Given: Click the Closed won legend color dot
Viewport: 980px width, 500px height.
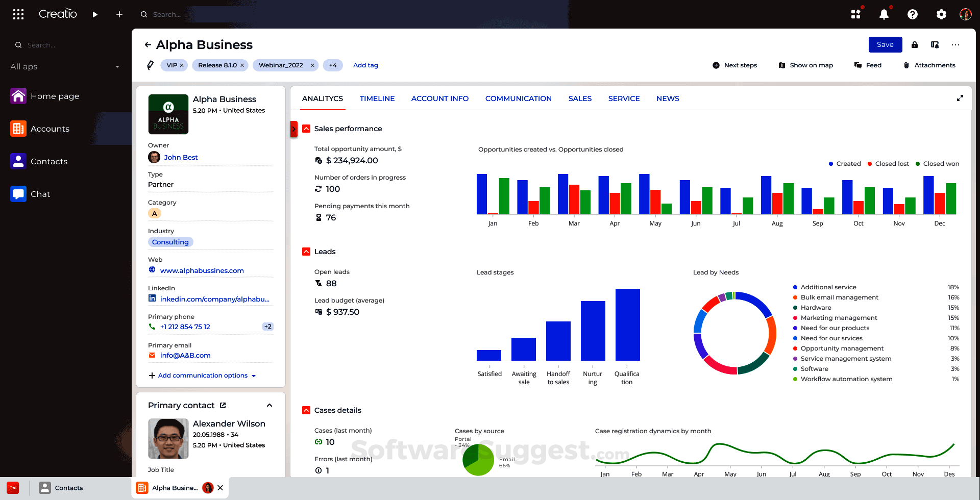Looking at the screenshot, I should 918,164.
